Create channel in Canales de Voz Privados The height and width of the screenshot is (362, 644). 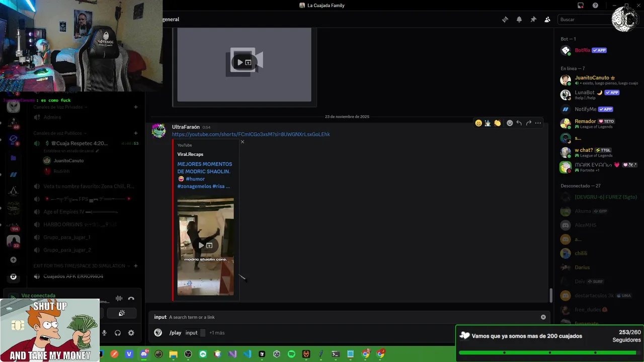coord(136,107)
